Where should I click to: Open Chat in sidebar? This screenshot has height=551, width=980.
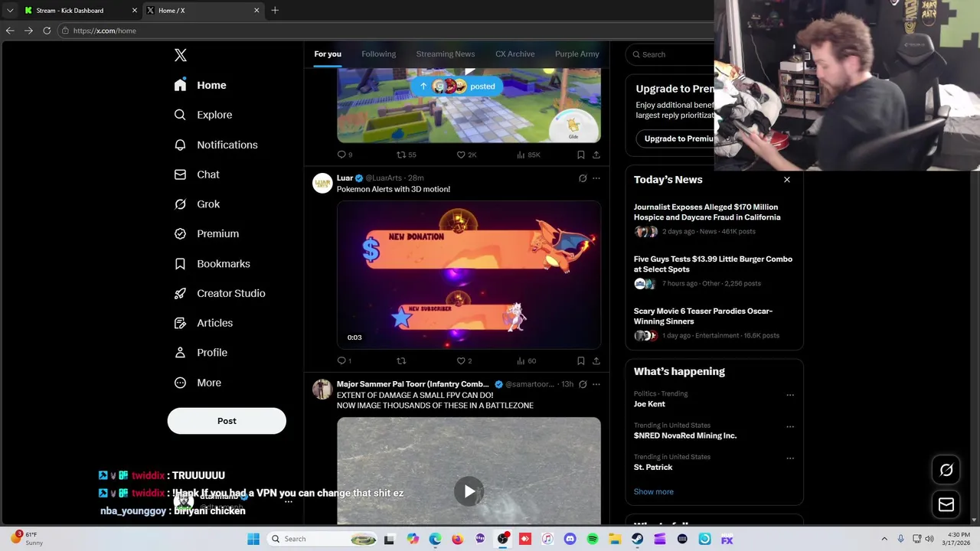pyautogui.click(x=197, y=174)
